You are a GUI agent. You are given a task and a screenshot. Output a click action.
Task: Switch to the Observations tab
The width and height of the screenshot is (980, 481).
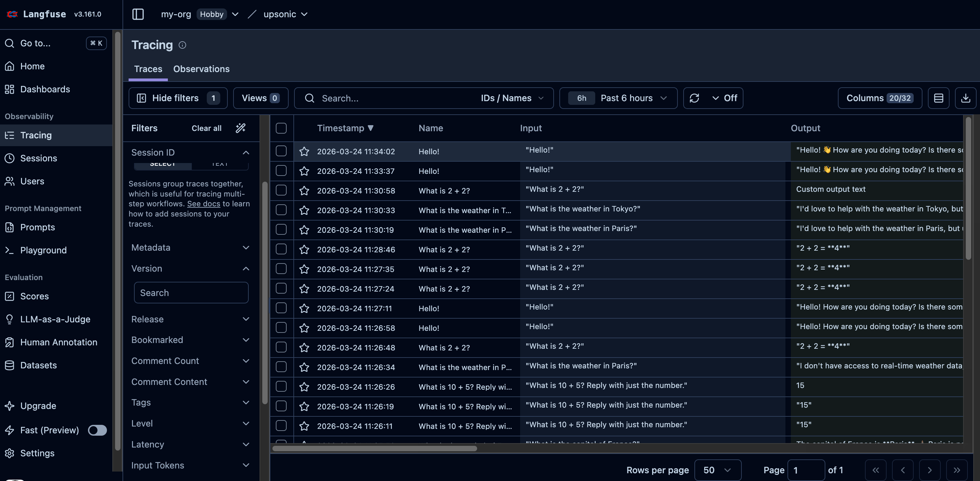click(x=201, y=69)
